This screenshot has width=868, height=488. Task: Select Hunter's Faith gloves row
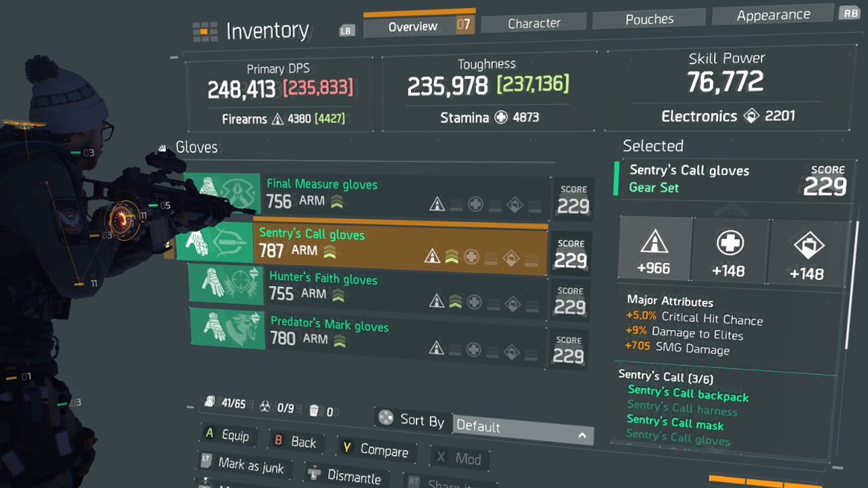(x=367, y=290)
